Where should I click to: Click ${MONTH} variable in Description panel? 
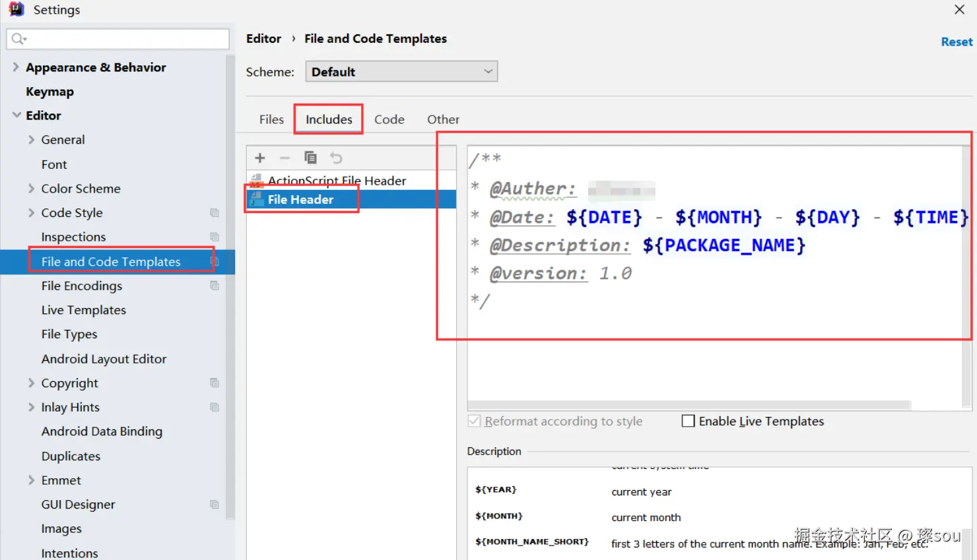click(x=498, y=516)
